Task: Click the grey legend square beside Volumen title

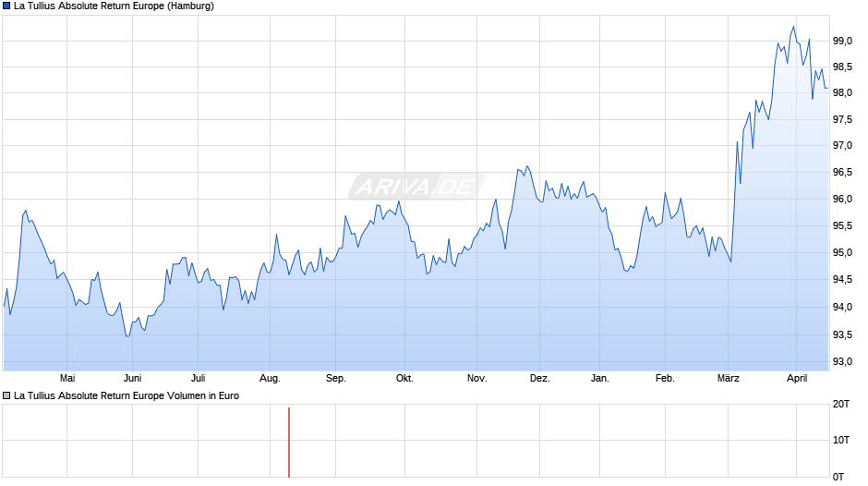Action: [x=6, y=395]
